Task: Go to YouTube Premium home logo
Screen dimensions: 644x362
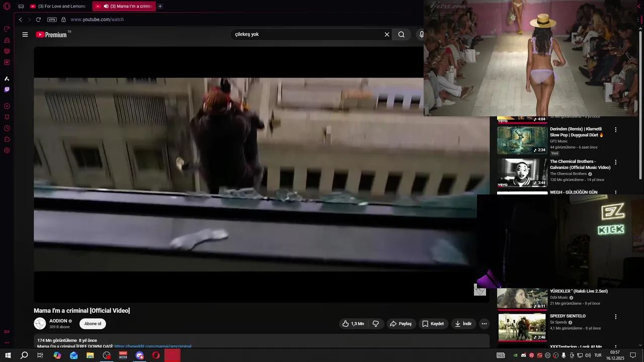Action: [51, 35]
